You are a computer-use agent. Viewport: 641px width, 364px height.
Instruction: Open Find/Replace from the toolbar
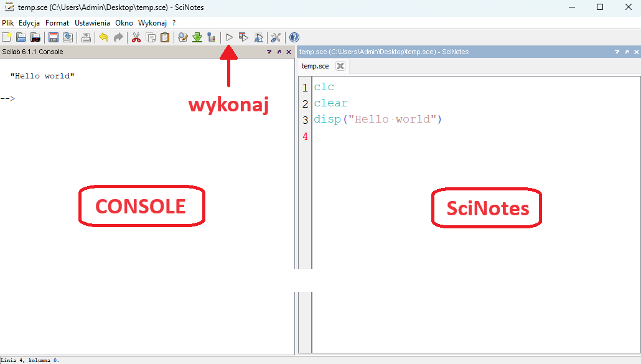point(182,37)
